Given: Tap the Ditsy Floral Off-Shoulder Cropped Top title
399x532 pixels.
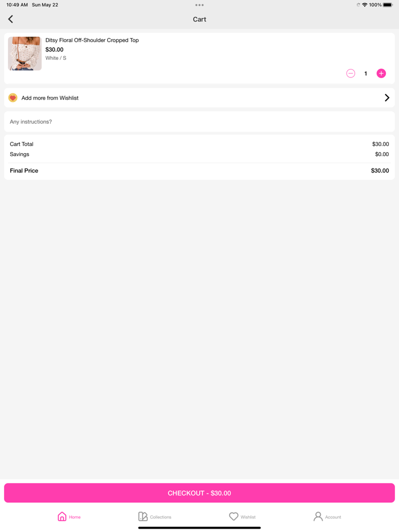Looking at the screenshot, I should coord(92,40).
